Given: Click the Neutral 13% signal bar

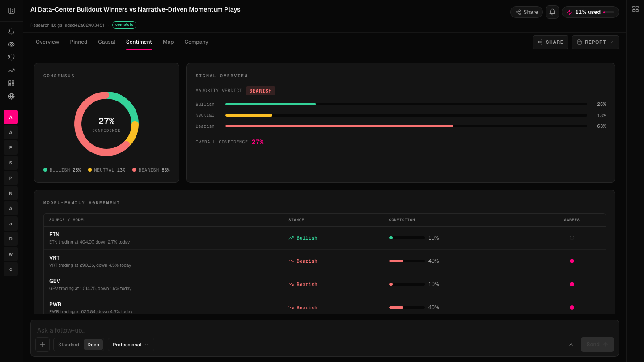Looking at the screenshot, I should 406,115.
